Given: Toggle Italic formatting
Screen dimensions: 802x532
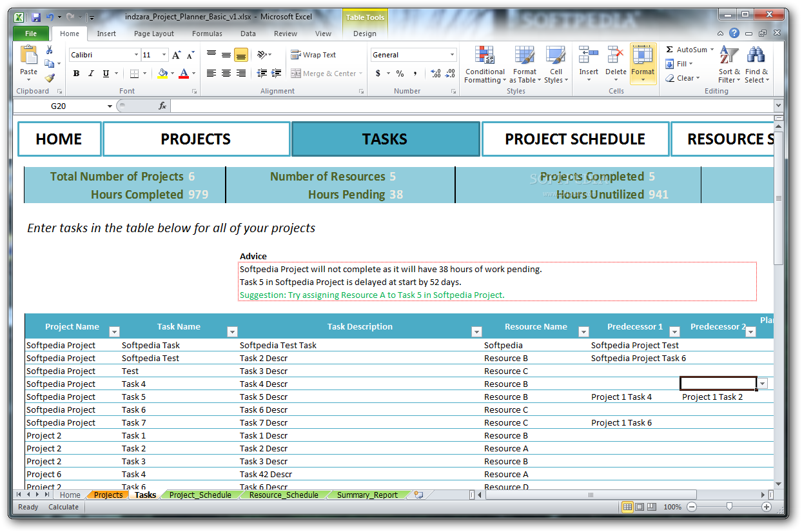Looking at the screenshot, I should pos(91,74).
